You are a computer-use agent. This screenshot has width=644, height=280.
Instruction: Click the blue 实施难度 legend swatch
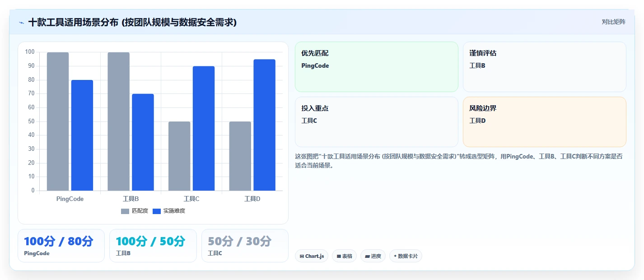[157, 211]
